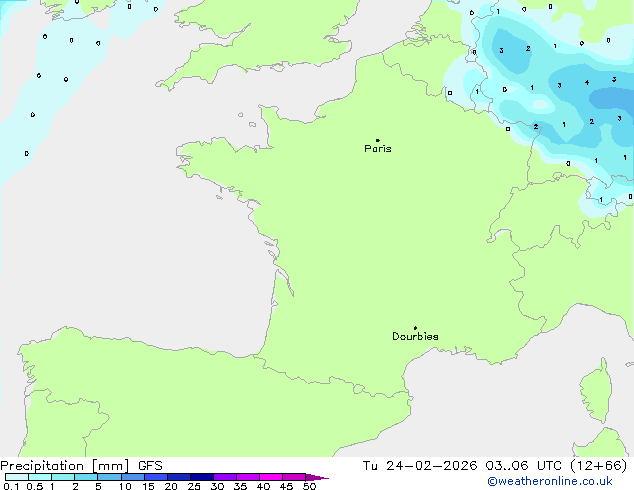The height and width of the screenshot is (490, 634).
Task: Click the purple arrow tip above 50
Action: click(x=317, y=477)
